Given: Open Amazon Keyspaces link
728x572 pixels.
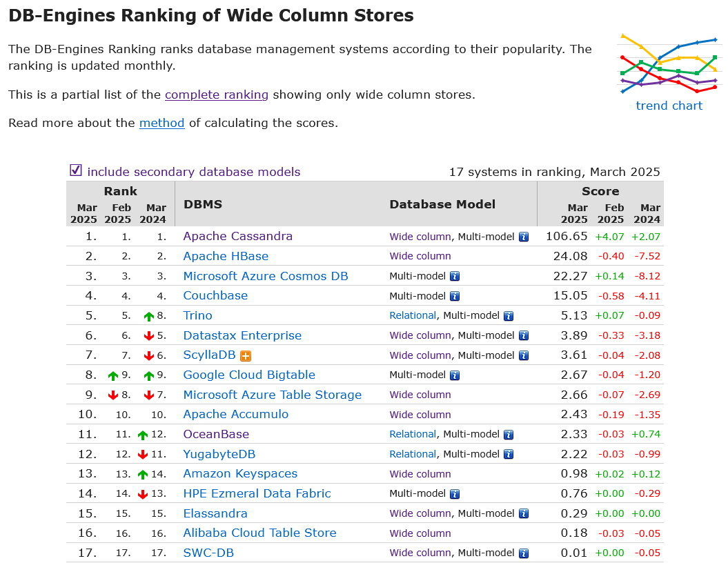Looking at the screenshot, I should pos(240,474).
